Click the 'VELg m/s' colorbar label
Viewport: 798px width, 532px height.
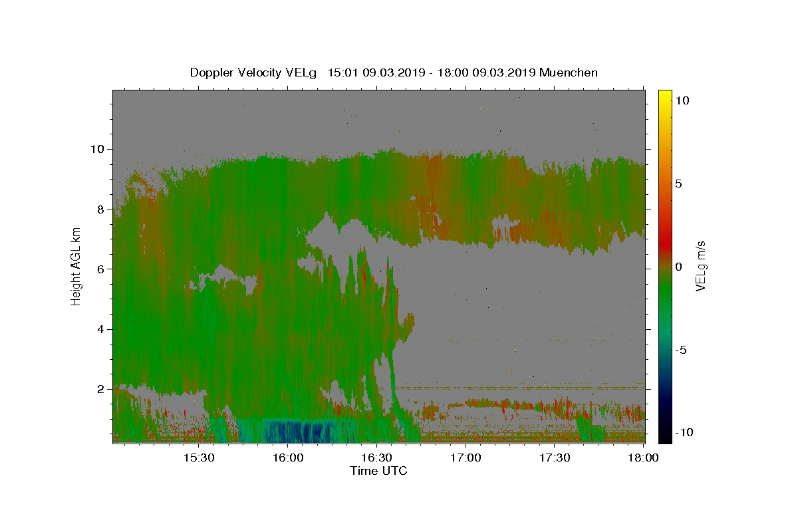pos(700,265)
